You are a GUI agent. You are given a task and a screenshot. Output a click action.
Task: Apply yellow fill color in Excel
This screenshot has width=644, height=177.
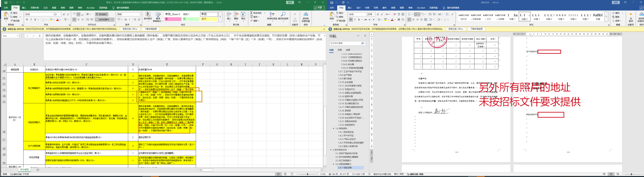point(51,19)
